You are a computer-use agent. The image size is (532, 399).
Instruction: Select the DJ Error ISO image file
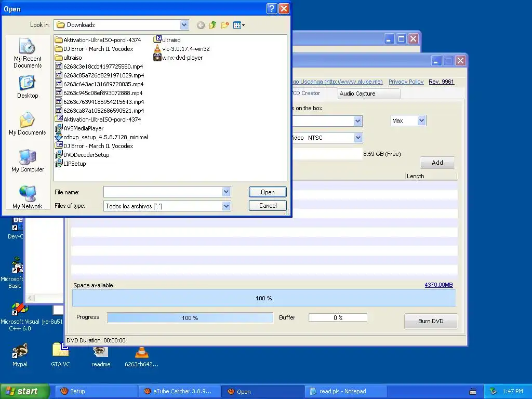(x=94, y=146)
